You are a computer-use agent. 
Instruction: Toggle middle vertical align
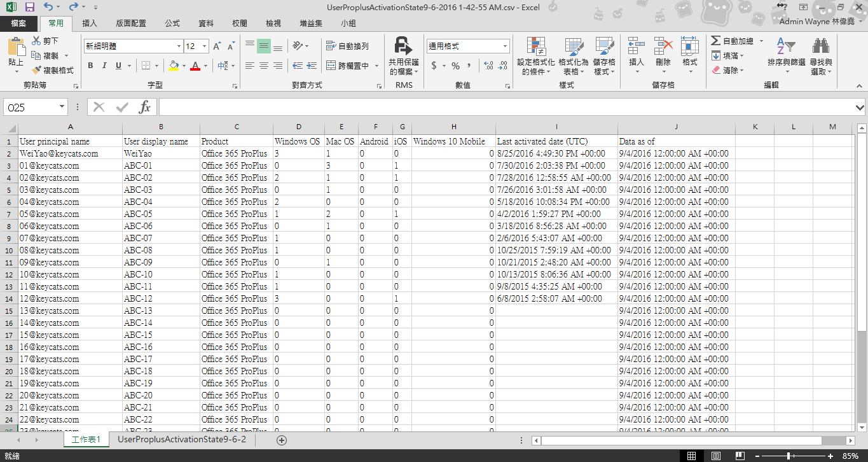click(x=264, y=46)
